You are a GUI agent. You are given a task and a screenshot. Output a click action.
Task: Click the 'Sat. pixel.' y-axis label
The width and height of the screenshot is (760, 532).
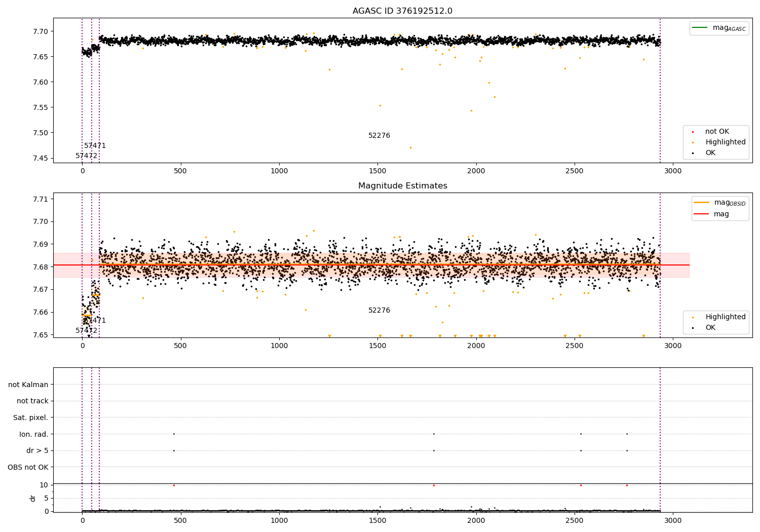pos(31,418)
